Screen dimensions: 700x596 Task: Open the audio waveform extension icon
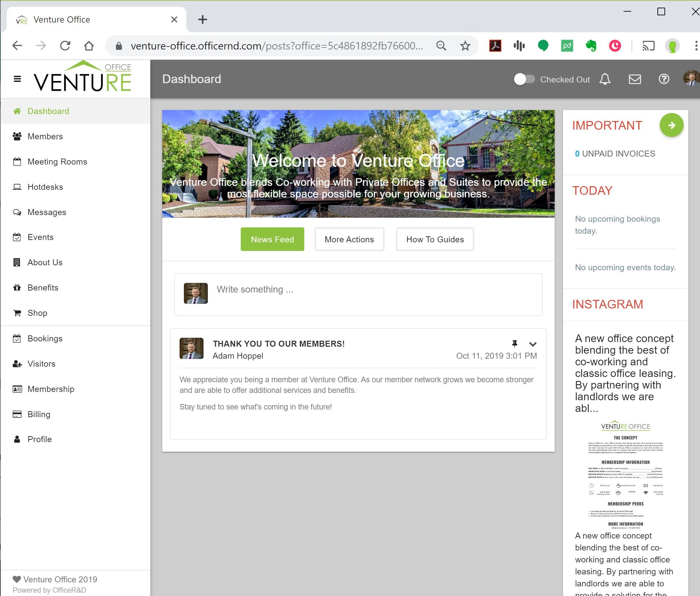coord(519,46)
